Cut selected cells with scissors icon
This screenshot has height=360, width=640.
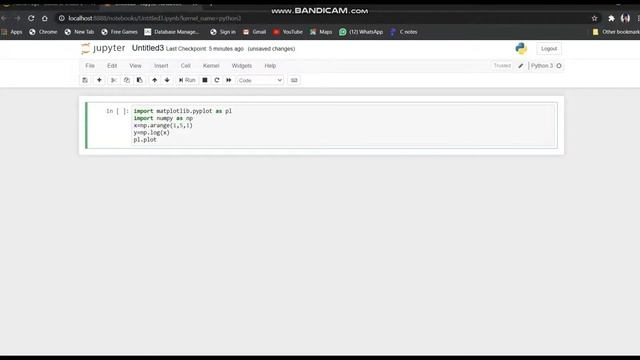114,80
